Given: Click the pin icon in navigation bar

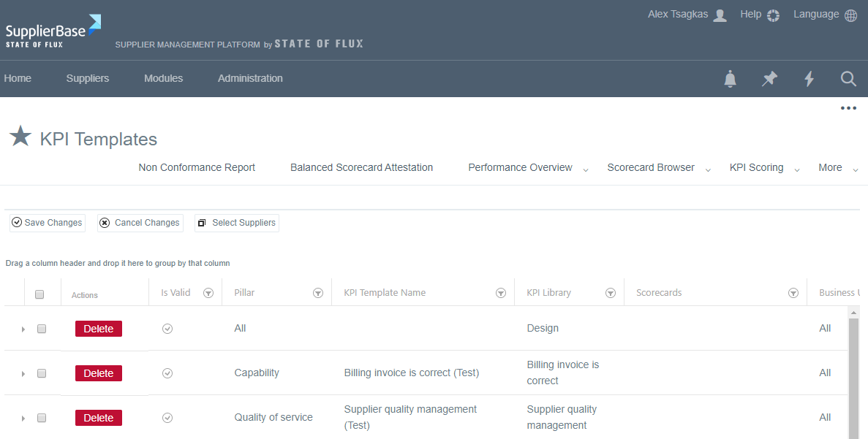Looking at the screenshot, I should click(x=769, y=79).
